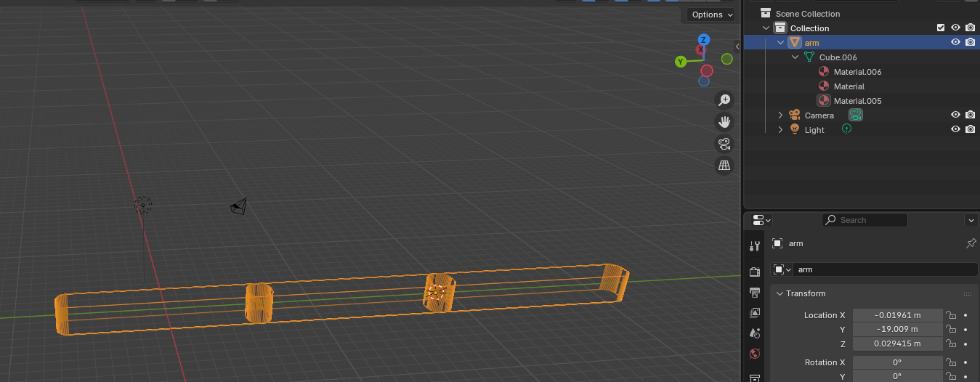Open the World properties globe icon
Screen dimensions: 980x382
point(755,354)
